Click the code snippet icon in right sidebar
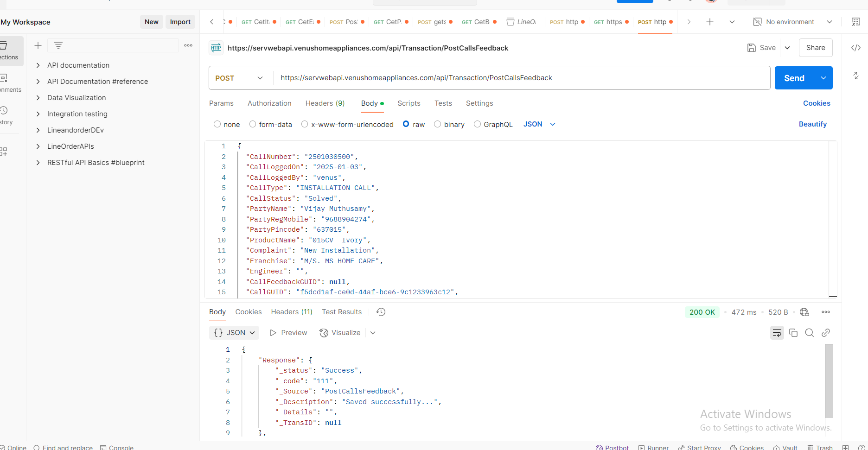 (856, 48)
